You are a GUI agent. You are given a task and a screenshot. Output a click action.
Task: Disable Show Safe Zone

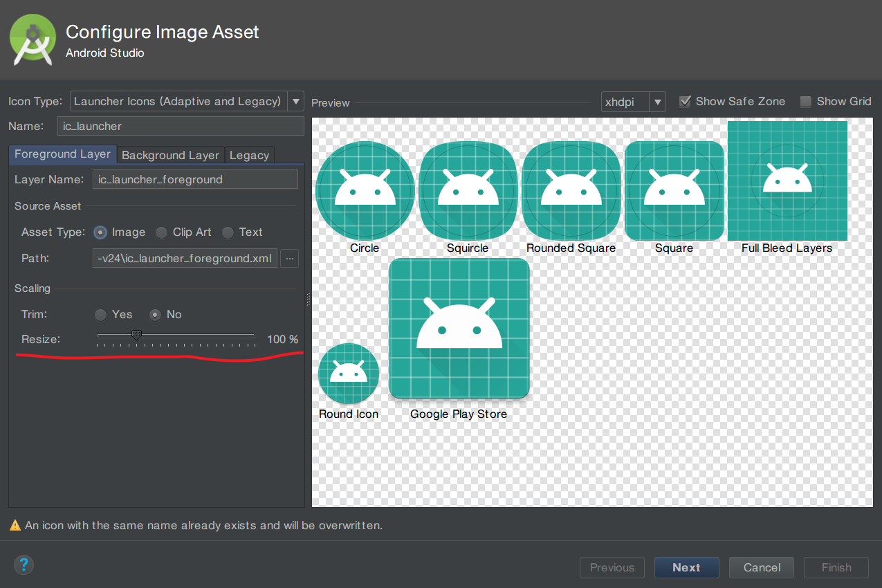(x=685, y=101)
